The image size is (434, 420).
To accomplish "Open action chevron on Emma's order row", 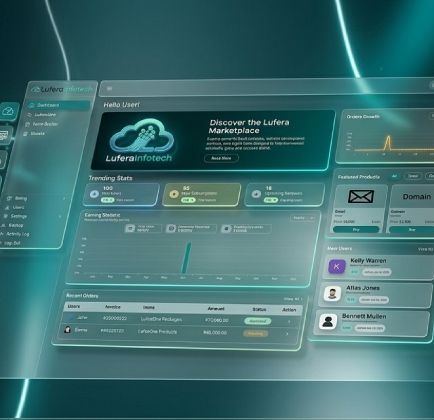I will [x=287, y=334].
